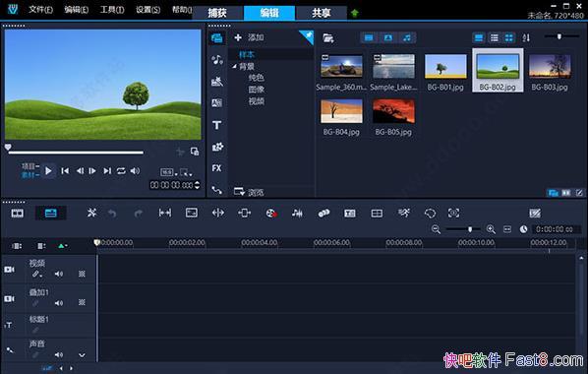This screenshot has width=588, height=374.
Task: Fit project in timeline window
Action: (507, 229)
